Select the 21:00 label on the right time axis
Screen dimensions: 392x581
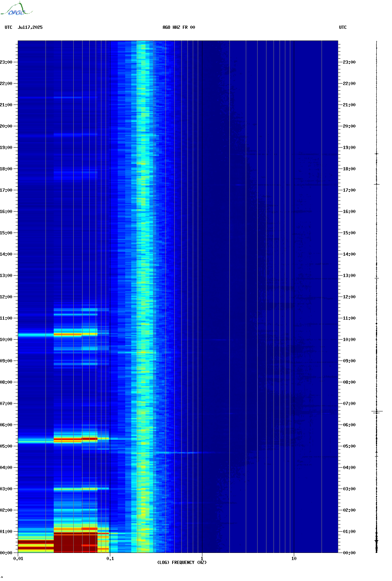point(349,105)
